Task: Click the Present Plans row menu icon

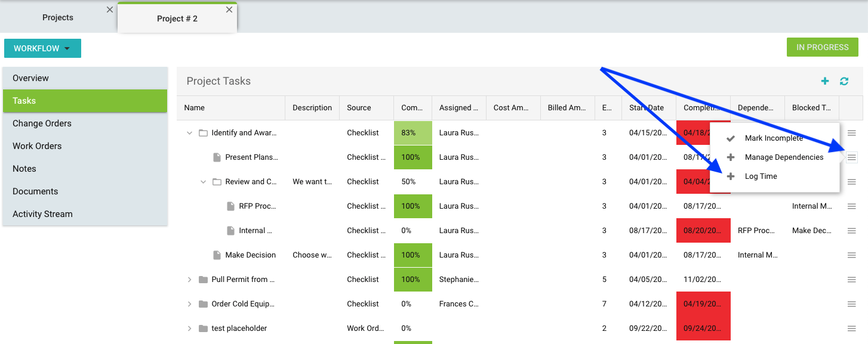Action: click(x=852, y=157)
